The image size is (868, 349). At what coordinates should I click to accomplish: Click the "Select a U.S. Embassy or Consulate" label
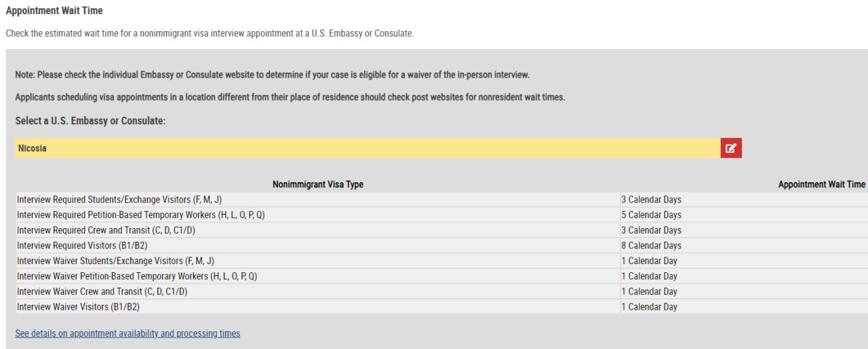pos(90,121)
